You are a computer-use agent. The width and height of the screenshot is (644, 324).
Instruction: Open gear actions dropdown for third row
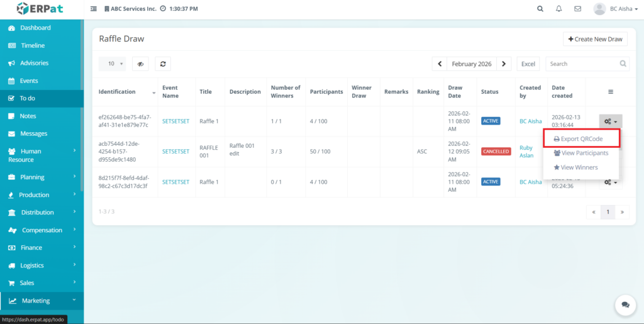coord(610,182)
